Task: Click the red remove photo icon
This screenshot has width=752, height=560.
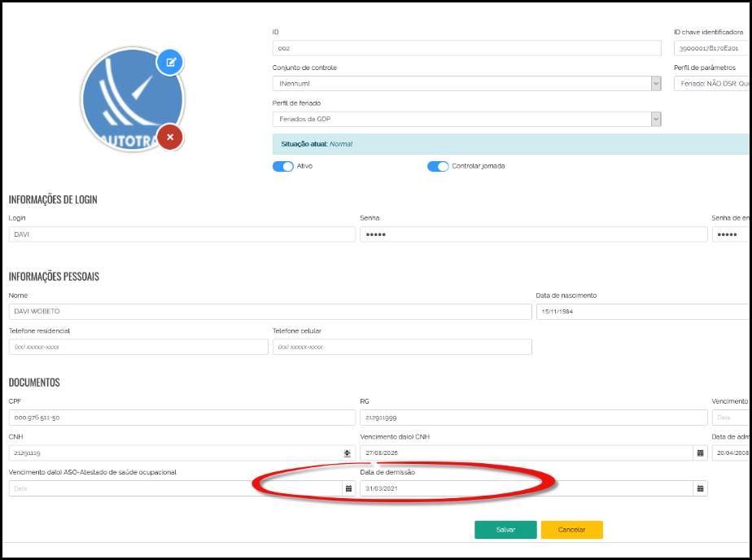Action: coord(169,137)
